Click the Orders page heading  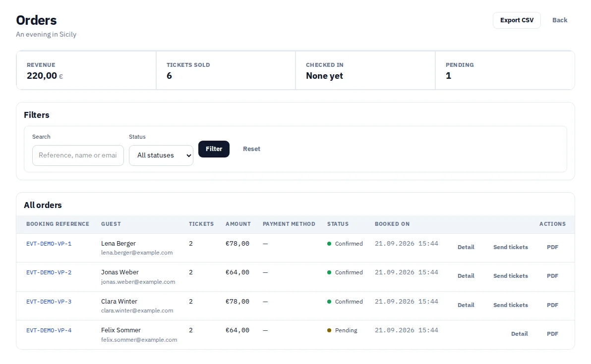[36, 20]
